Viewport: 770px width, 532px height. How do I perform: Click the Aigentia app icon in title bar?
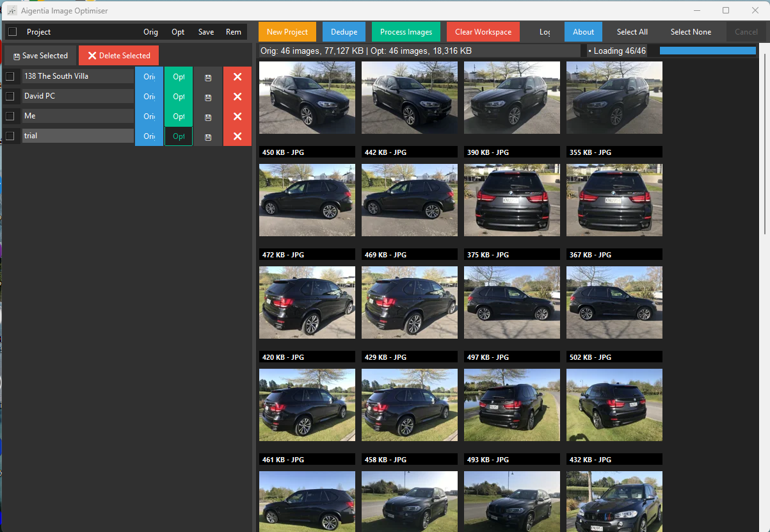[12, 11]
